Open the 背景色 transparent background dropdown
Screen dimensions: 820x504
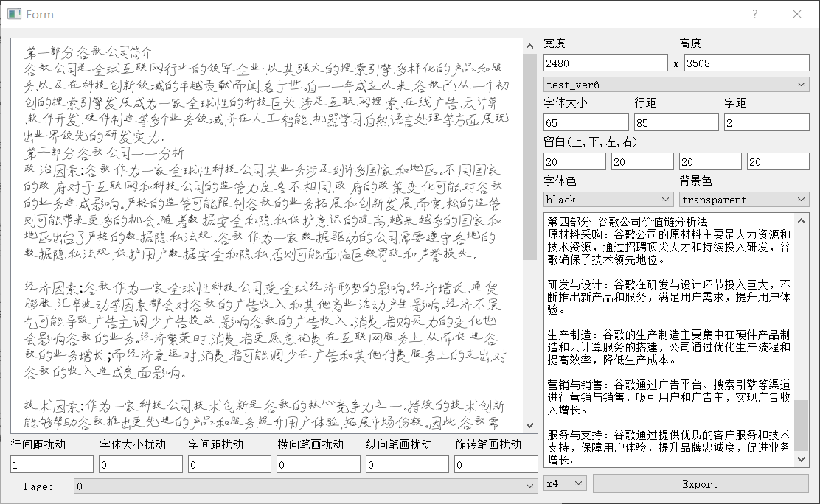(x=744, y=199)
